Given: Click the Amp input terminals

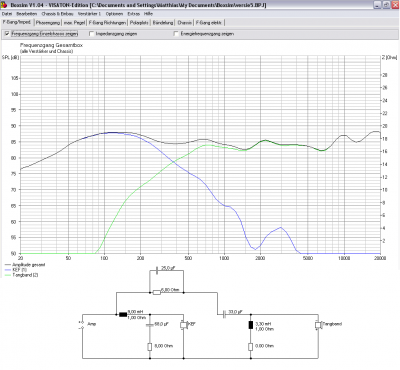Looking at the screenshot, I should tap(82, 325).
